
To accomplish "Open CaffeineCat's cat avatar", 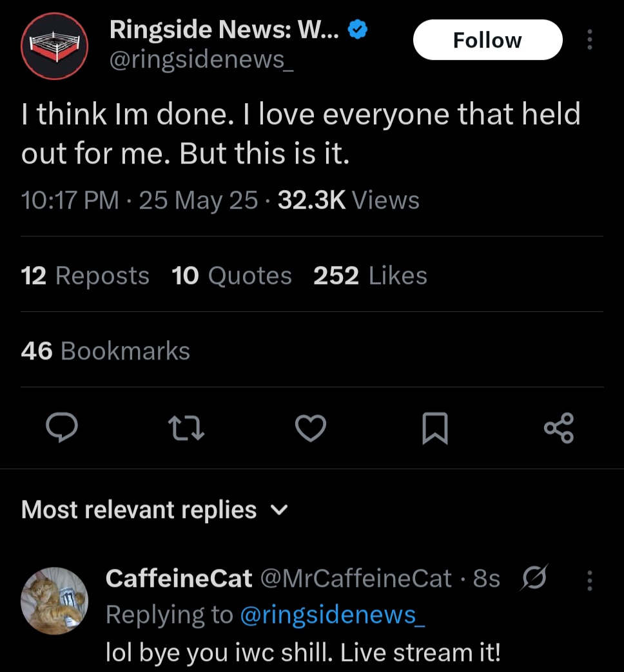I will (54, 600).
